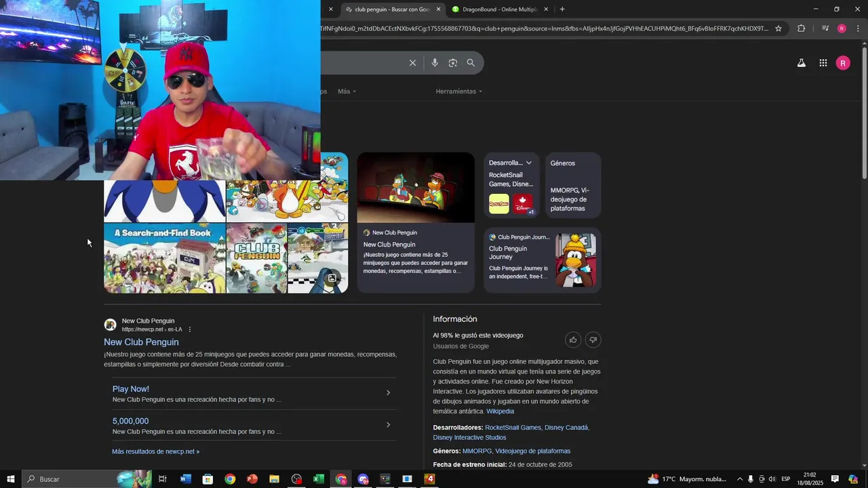Image resolution: width=868 pixels, height=488 pixels.
Task: Switch ESP keyboard language indicator
Action: point(785,479)
